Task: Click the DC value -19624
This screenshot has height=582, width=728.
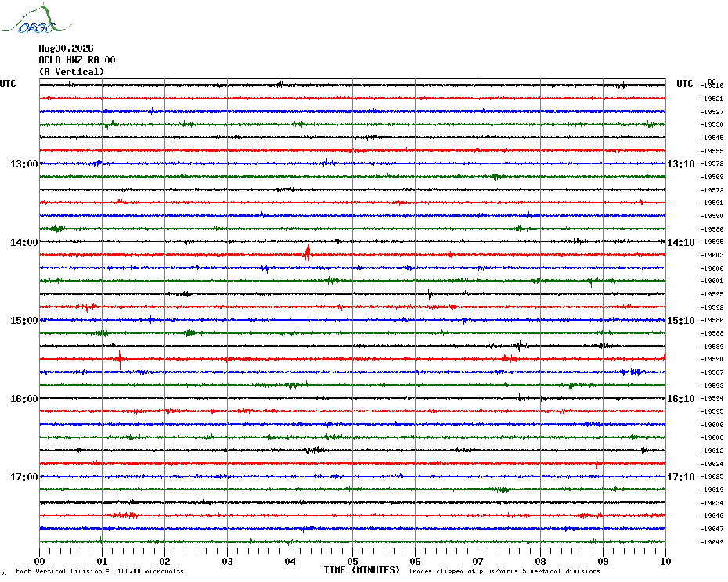Action: pyautogui.click(x=712, y=464)
